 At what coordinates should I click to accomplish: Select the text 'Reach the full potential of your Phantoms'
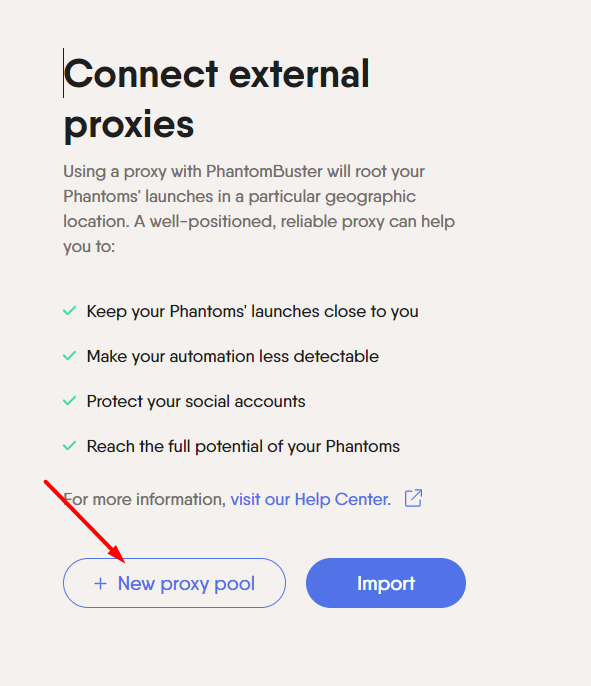(x=243, y=447)
